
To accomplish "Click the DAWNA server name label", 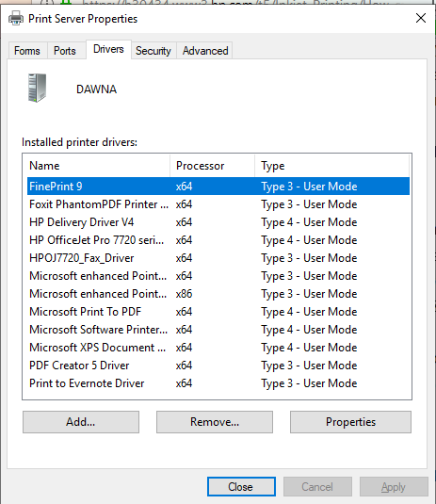I will pyautogui.click(x=96, y=89).
